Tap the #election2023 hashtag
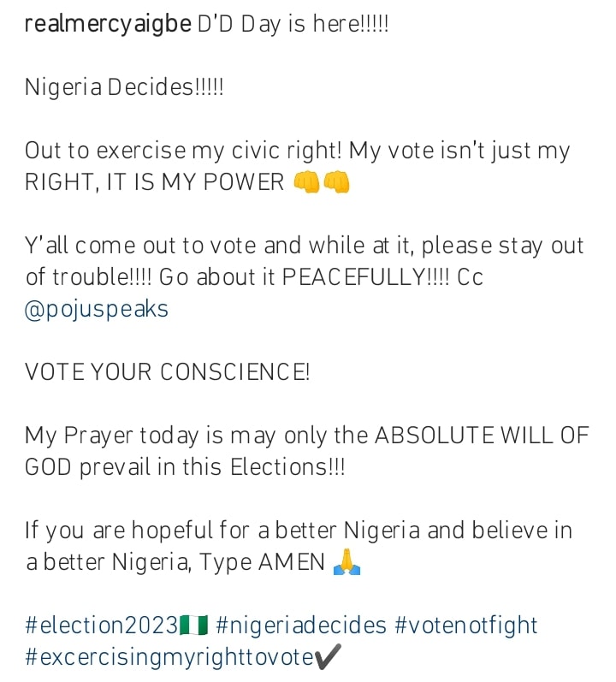Image resolution: width=616 pixels, height=682 pixels. (102, 626)
